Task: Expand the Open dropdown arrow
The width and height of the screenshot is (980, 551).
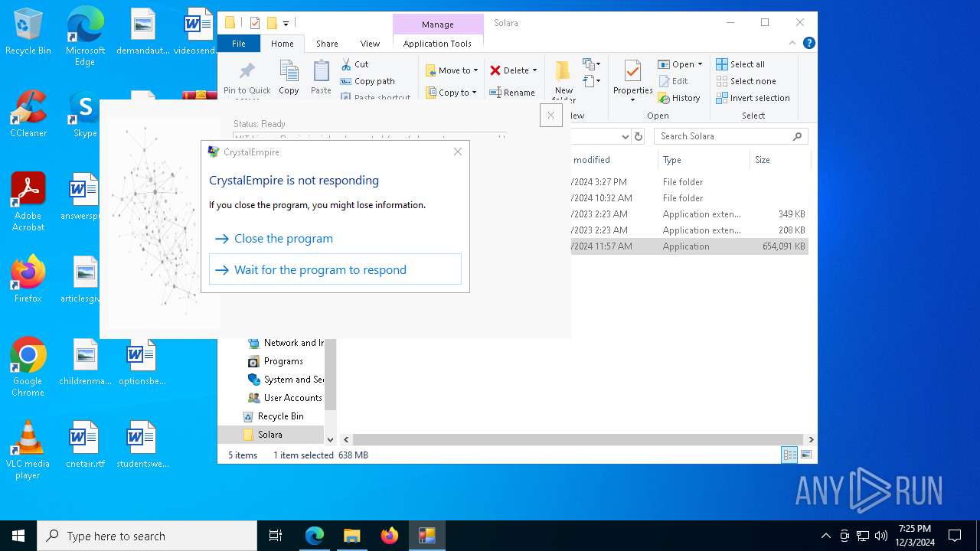Action: (x=700, y=64)
